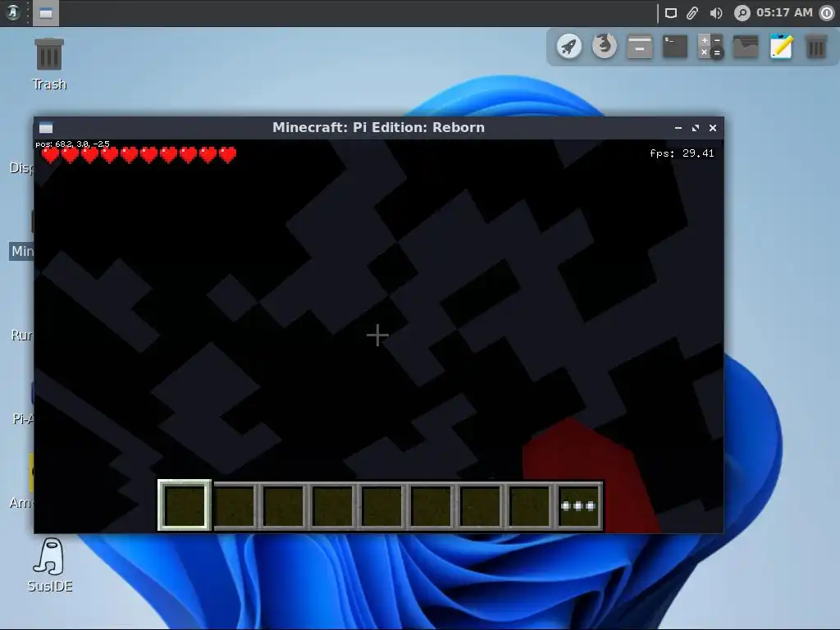The width and height of the screenshot is (840, 630).
Task: Open the display icon in the system tray
Action: (671, 13)
